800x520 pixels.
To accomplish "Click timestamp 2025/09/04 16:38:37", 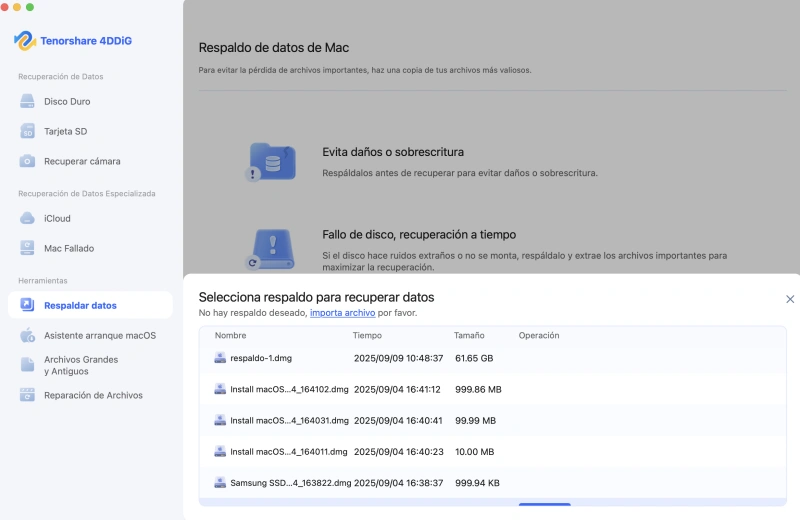I will pos(398,482).
